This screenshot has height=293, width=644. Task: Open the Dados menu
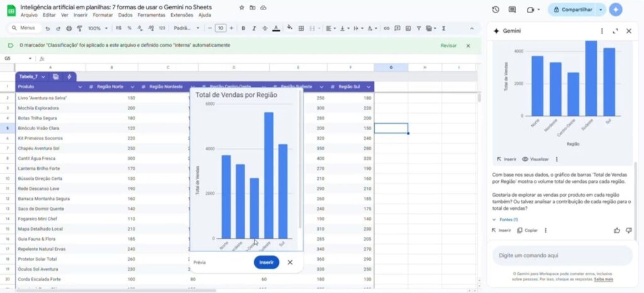tap(125, 15)
